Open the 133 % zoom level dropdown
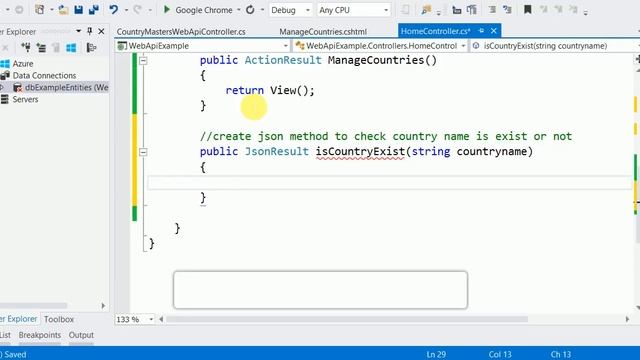Screen dimensions: 640x360 [x=151, y=319]
